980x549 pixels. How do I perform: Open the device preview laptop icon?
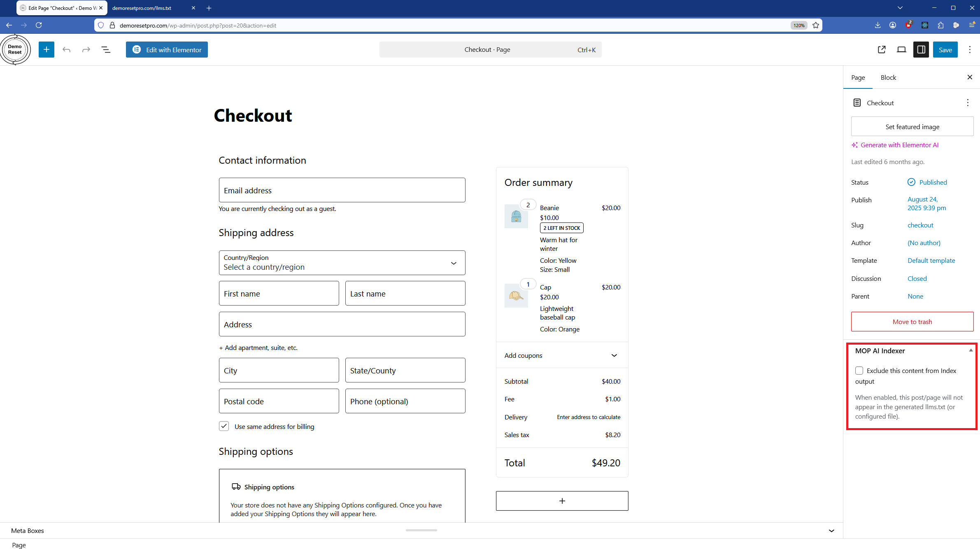pos(901,50)
